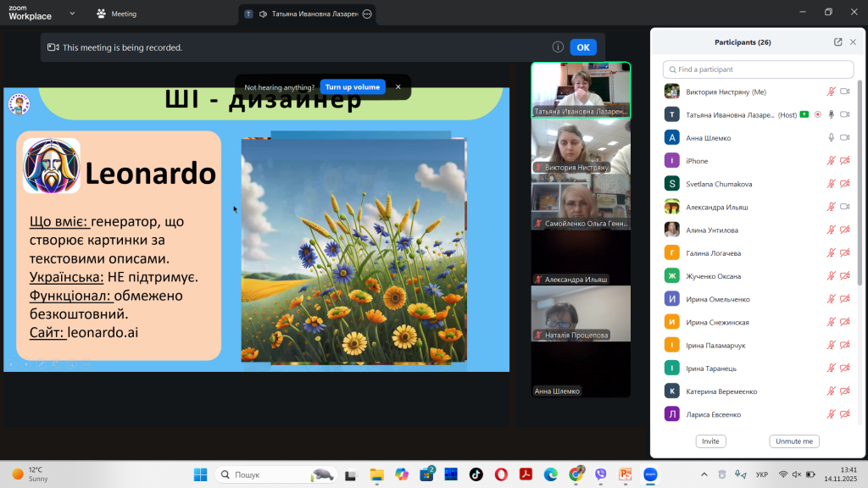Toggle camera icon for Александра Ильяш
The width and height of the screenshot is (868, 488).
pyautogui.click(x=844, y=207)
